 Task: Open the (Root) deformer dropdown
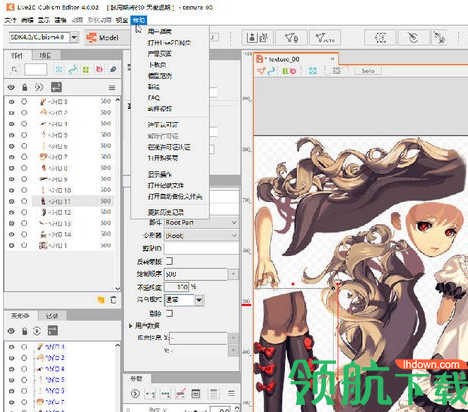click(201, 236)
